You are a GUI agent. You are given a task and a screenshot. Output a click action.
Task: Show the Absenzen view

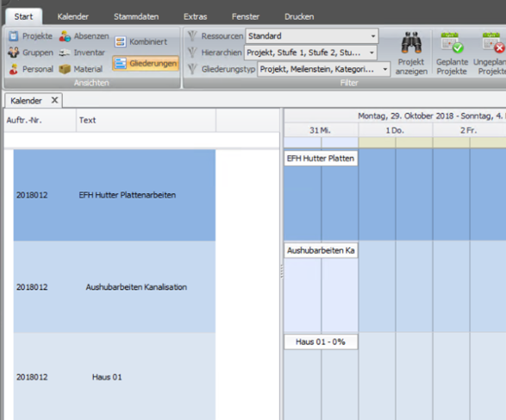point(65,36)
